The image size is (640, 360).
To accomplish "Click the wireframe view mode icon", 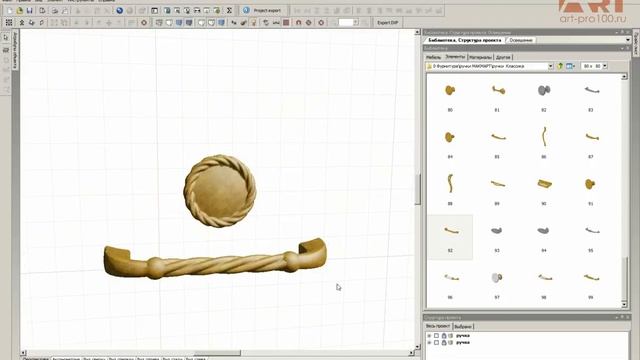I will (x=159, y=22).
